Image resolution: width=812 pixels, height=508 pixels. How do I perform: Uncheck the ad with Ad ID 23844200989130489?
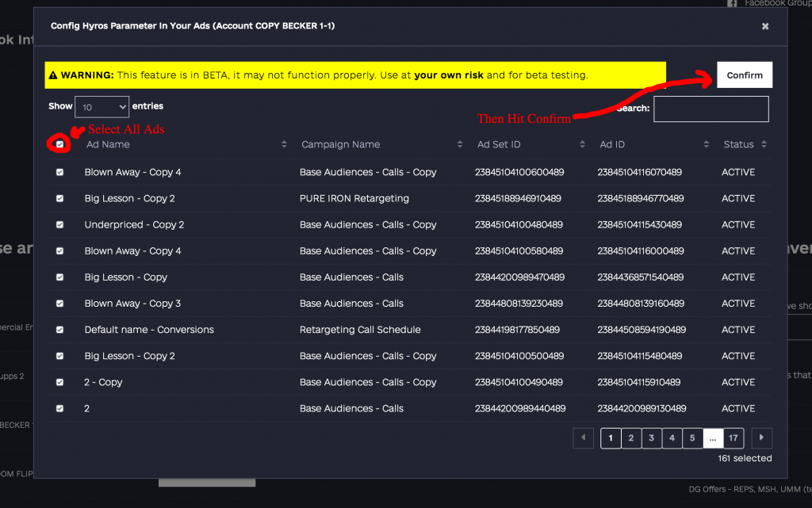59,409
